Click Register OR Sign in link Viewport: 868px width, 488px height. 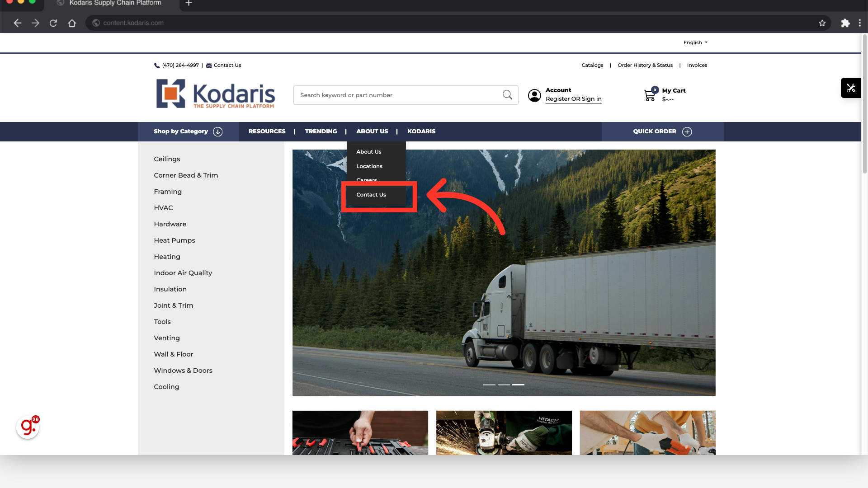(x=573, y=99)
